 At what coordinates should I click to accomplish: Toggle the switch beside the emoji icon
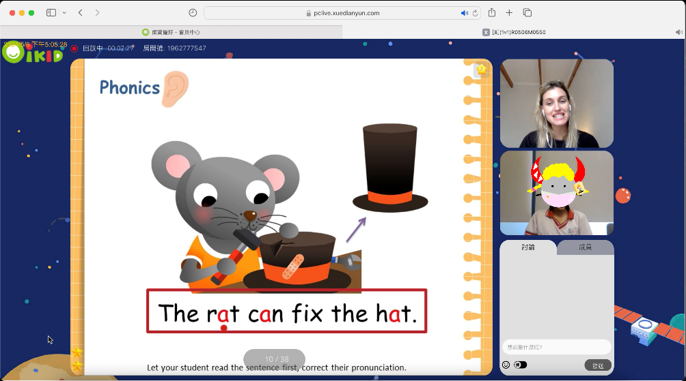point(520,365)
